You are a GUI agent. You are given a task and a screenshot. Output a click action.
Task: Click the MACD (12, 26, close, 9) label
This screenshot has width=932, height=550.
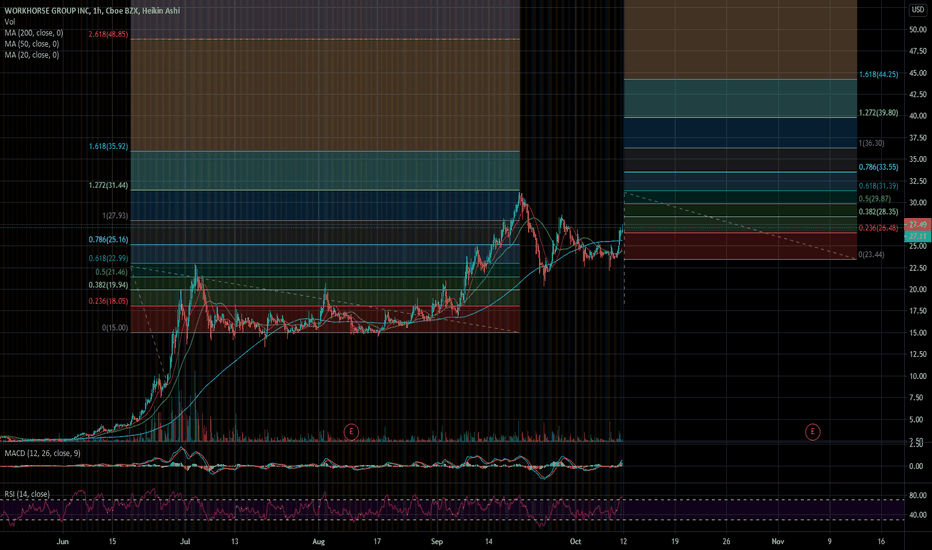(x=43, y=453)
